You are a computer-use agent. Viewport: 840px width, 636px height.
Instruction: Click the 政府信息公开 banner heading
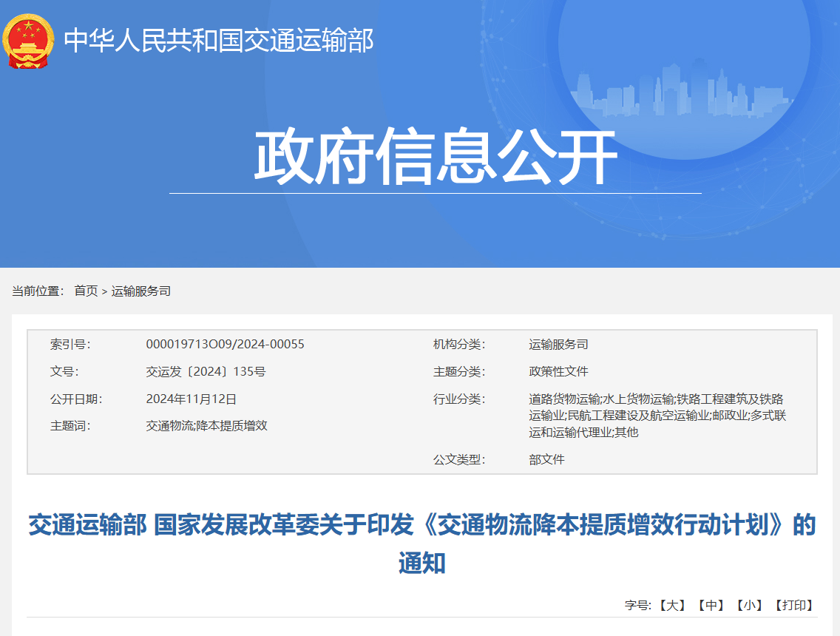coord(436,156)
